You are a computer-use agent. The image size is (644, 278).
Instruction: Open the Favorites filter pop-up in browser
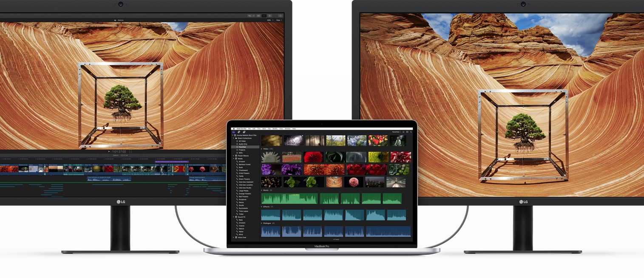coord(397,132)
